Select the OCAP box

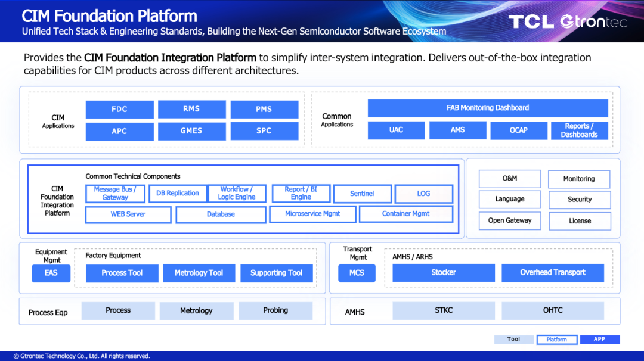click(x=519, y=130)
